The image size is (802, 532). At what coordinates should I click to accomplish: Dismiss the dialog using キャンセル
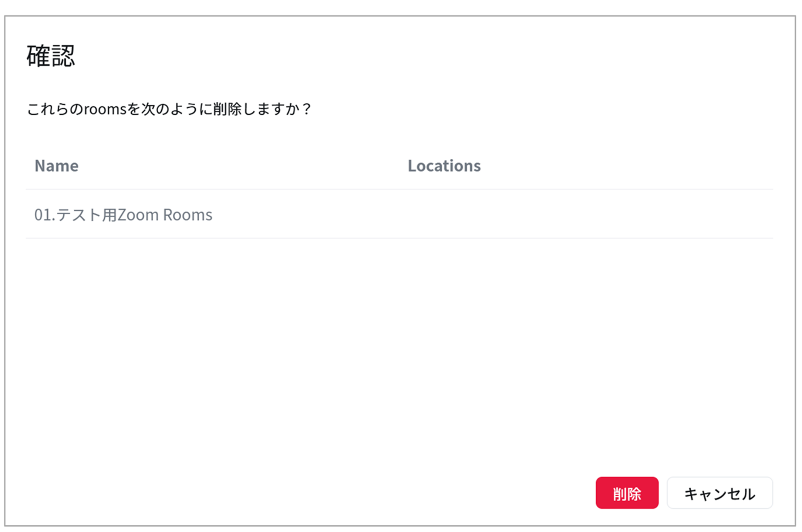coord(720,493)
